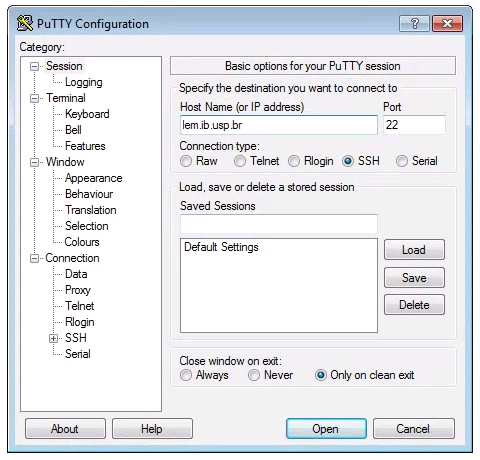Select the Proxy category
Image resolution: width=480 pixels, height=460 pixels.
pos(78,290)
